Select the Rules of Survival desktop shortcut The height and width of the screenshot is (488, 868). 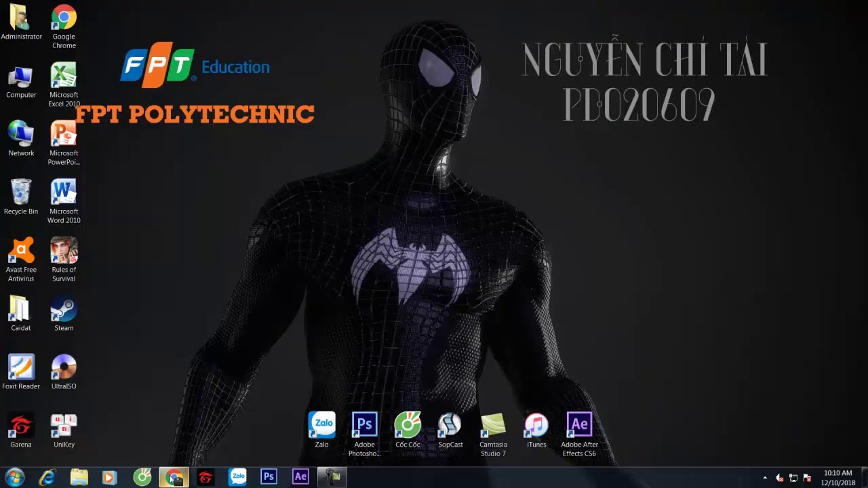point(64,260)
